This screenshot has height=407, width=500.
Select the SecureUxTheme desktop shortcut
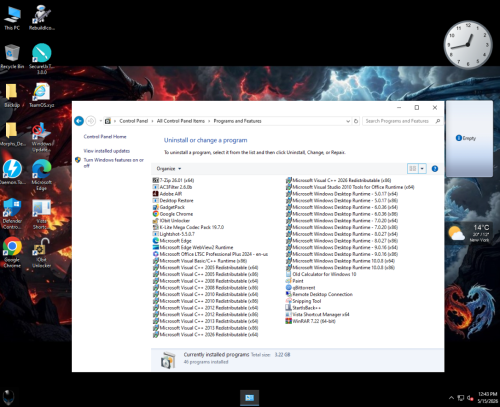[x=41, y=59]
